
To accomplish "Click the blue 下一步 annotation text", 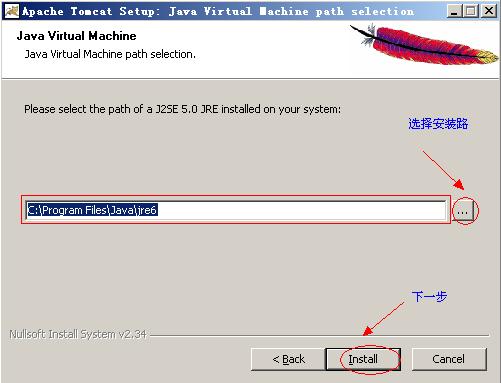I will click(x=429, y=296).
